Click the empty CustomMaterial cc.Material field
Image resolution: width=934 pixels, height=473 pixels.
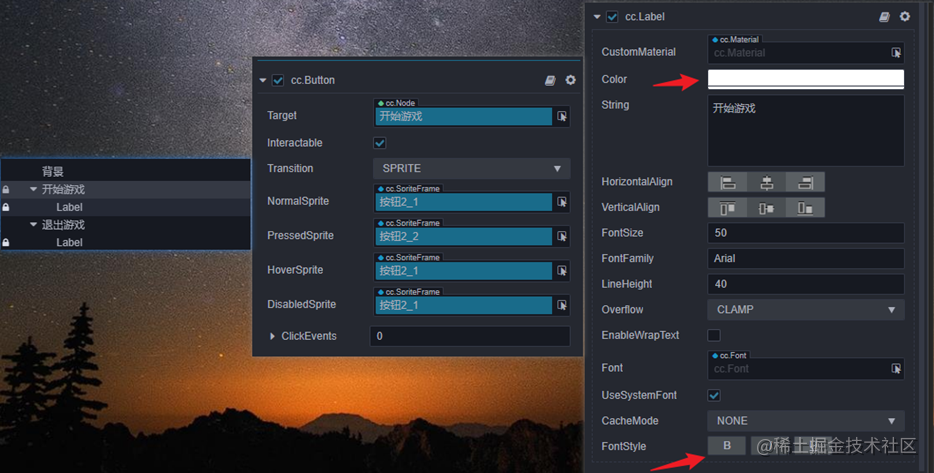point(798,53)
